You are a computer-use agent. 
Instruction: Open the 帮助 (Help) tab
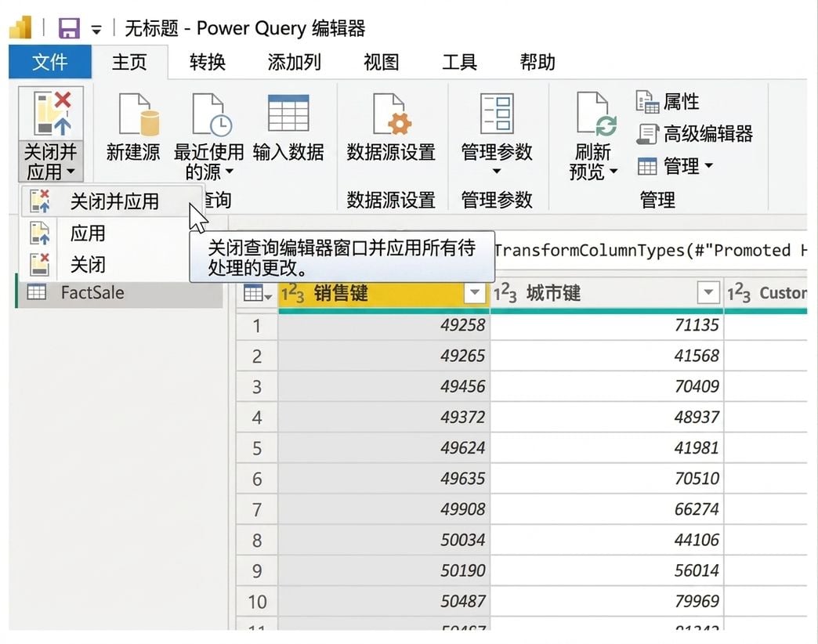pyautogui.click(x=537, y=62)
